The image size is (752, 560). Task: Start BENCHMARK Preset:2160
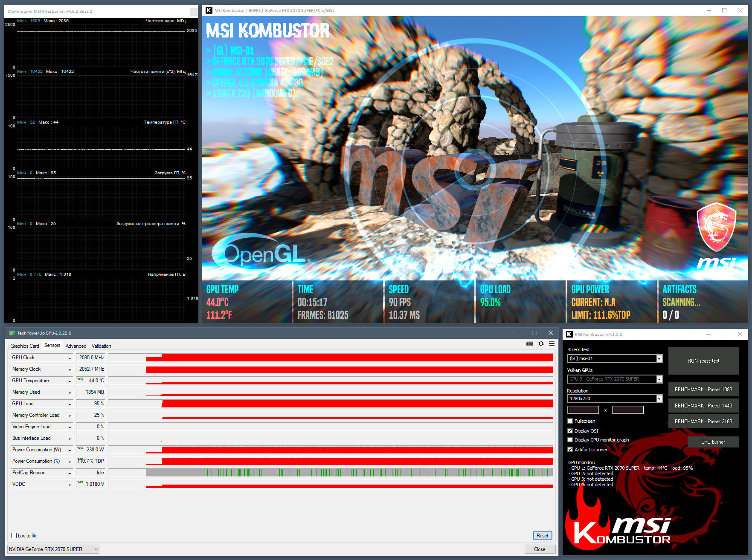[x=703, y=421]
